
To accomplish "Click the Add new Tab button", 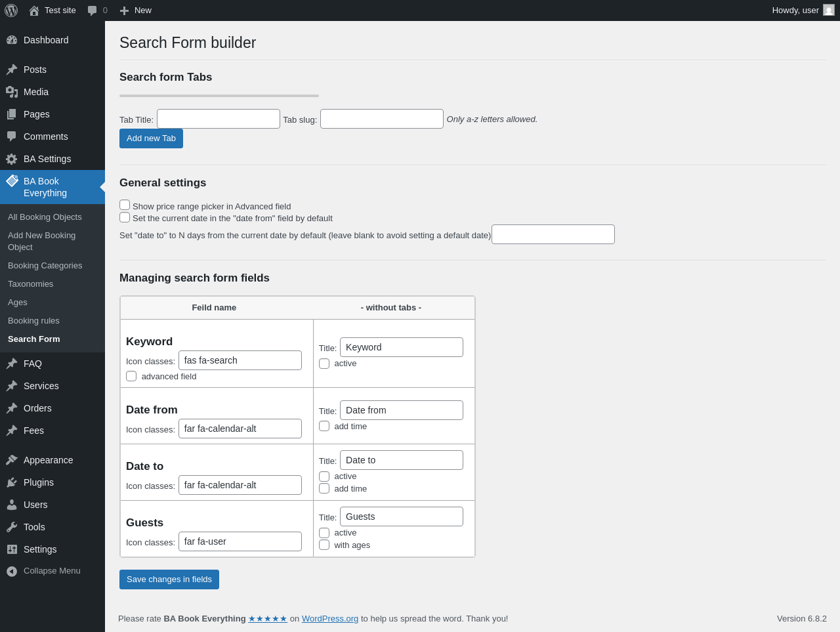I will tap(151, 138).
